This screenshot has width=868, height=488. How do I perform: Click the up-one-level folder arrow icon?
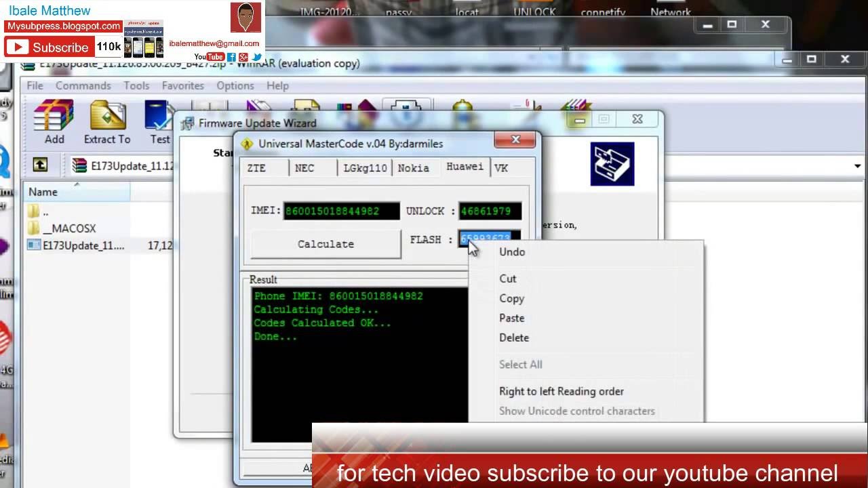pos(40,165)
